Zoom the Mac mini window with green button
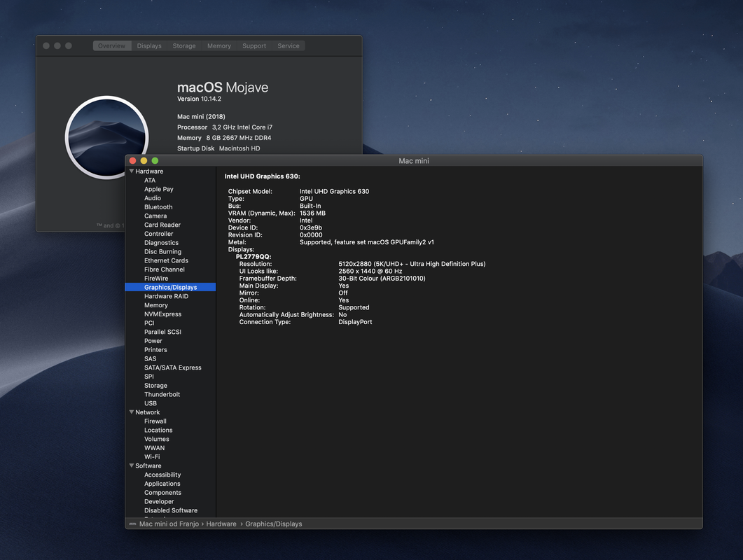Screen dimensions: 743x560 coord(155,161)
